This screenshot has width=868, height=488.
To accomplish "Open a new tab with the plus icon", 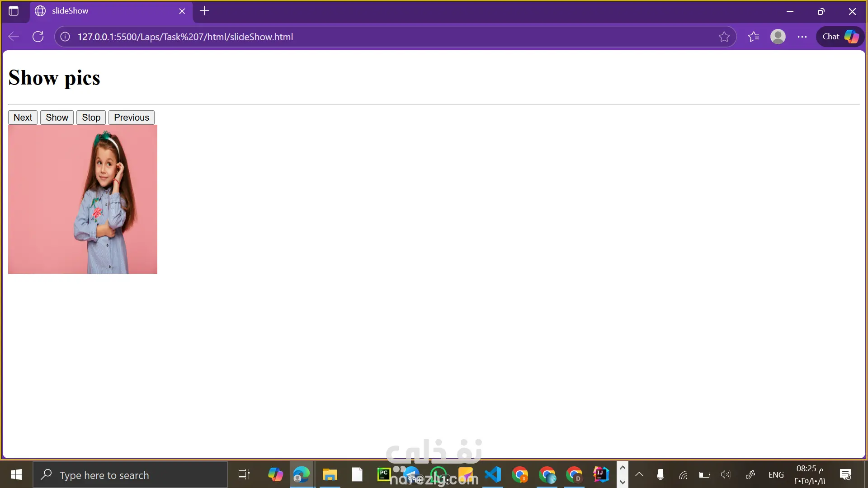I will [204, 11].
